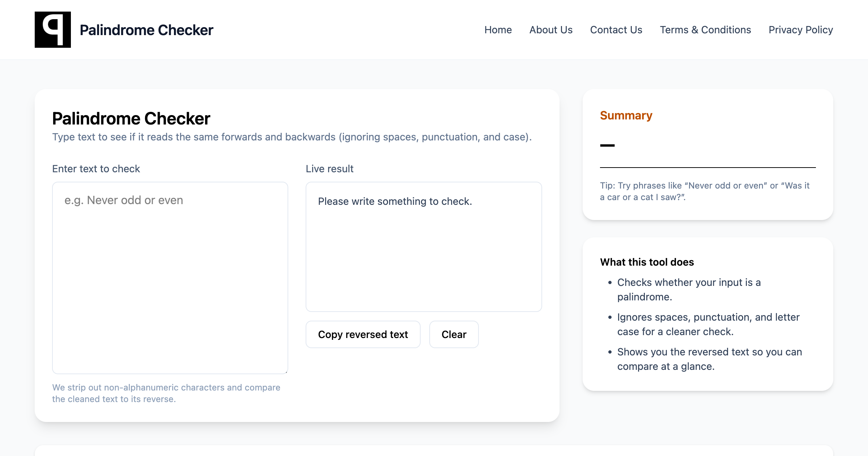Click the tip text about example phrases
This screenshot has width=868, height=456.
coord(705,191)
